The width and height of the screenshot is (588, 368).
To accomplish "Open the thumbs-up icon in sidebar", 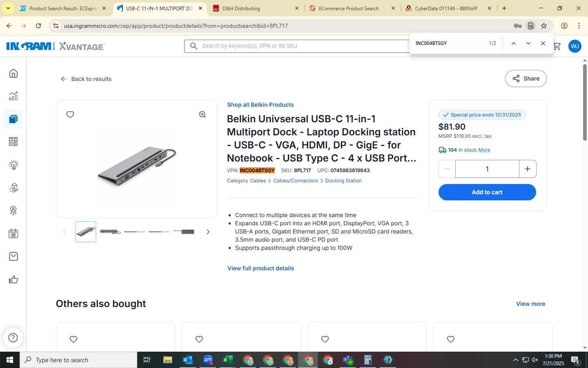I will coord(13,280).
